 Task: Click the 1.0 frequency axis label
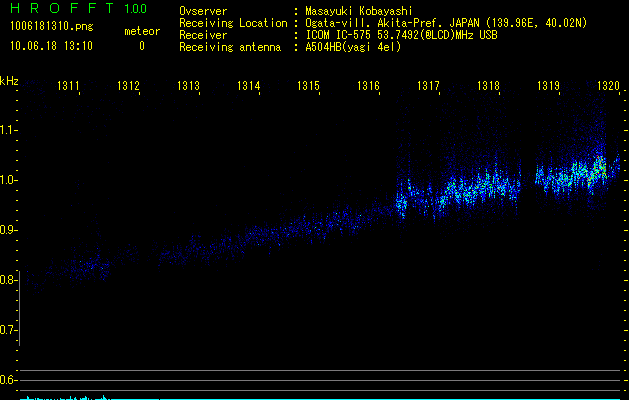(x=8, y=180)
